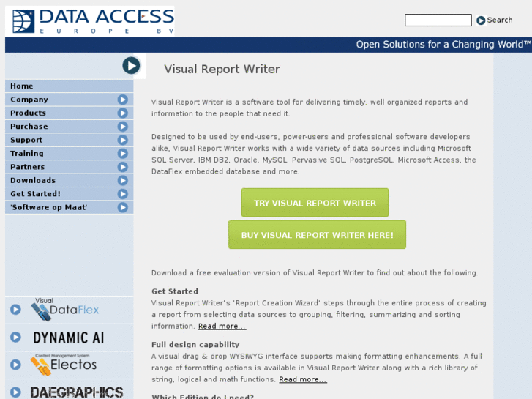532x399 pixels.
Task: Click the Search play-arrow icon
Action: coord(481,20)
